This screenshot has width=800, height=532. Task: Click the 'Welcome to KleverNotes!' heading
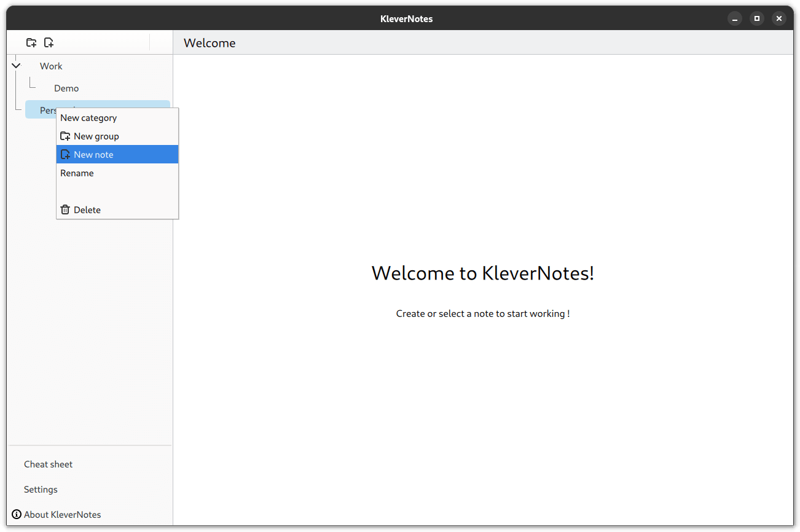pyautogui.click(x=483, y=273)
